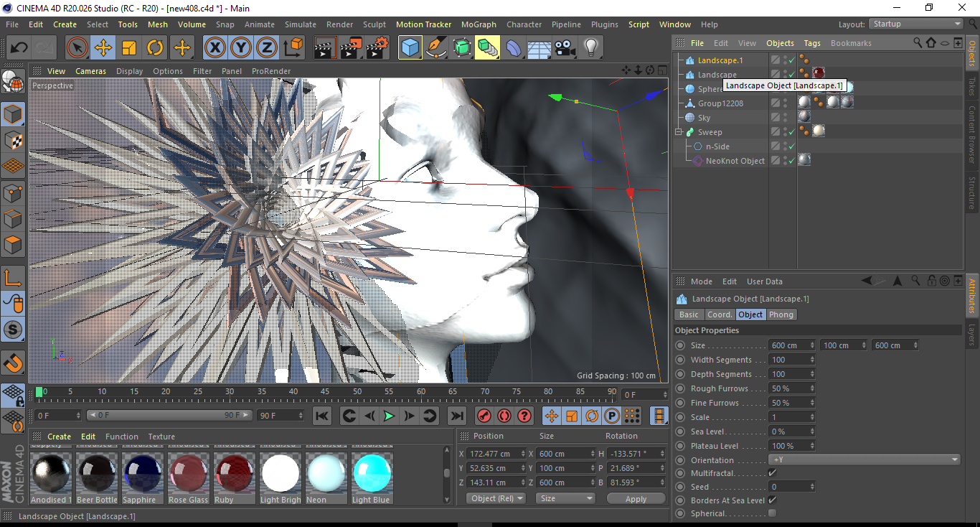Image resolution: width=980 pixels, height=527 pixels.
Task: Toggle n-Side object enable checkmark
Action: pyautogui.click(x=791, y=146)
